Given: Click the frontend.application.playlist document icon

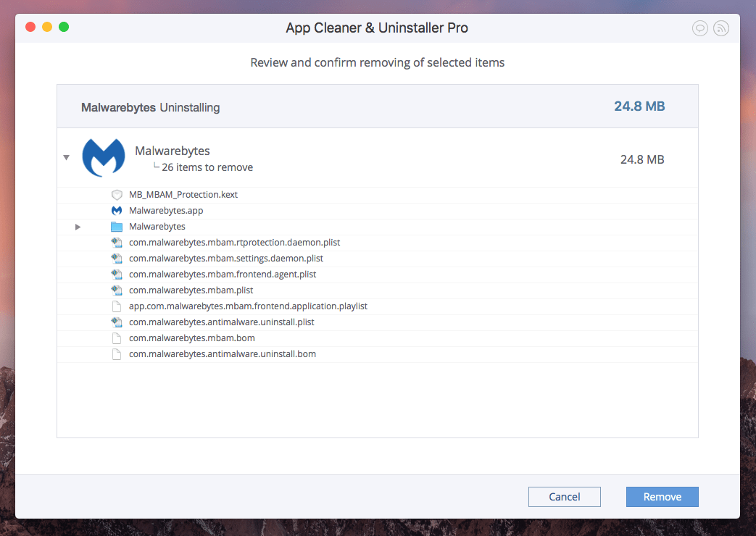Looking at the screenshot, I should pos(117,306).
